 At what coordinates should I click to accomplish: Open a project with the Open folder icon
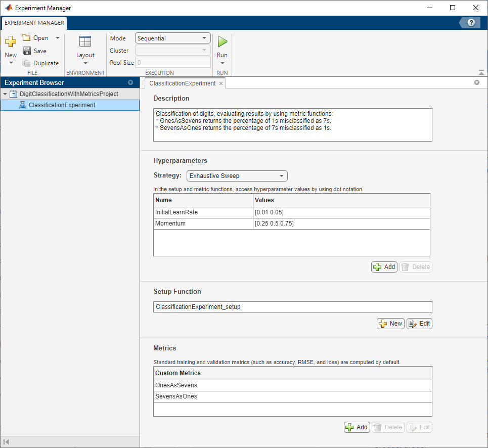pyautogui.click(x=27, y=38)
